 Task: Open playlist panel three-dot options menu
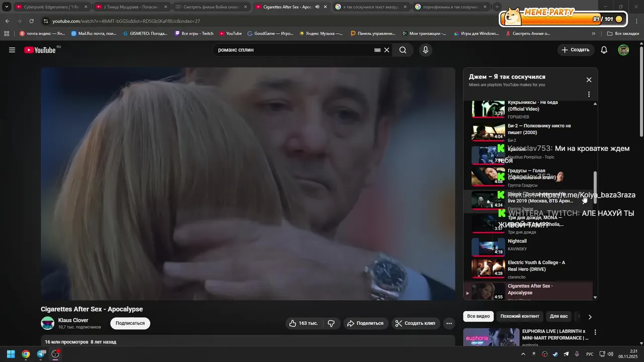[589, 94]
